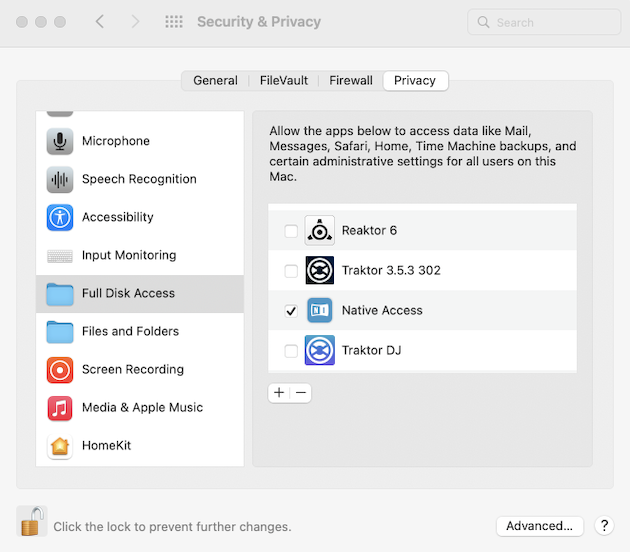Open help with the question mark button
Screen dimensions: 630x552
[604, 525]
